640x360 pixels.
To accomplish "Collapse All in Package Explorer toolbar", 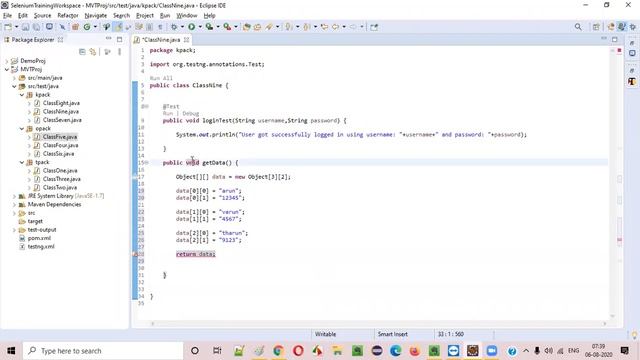I will pyautogui.click(x=82, y=52).
